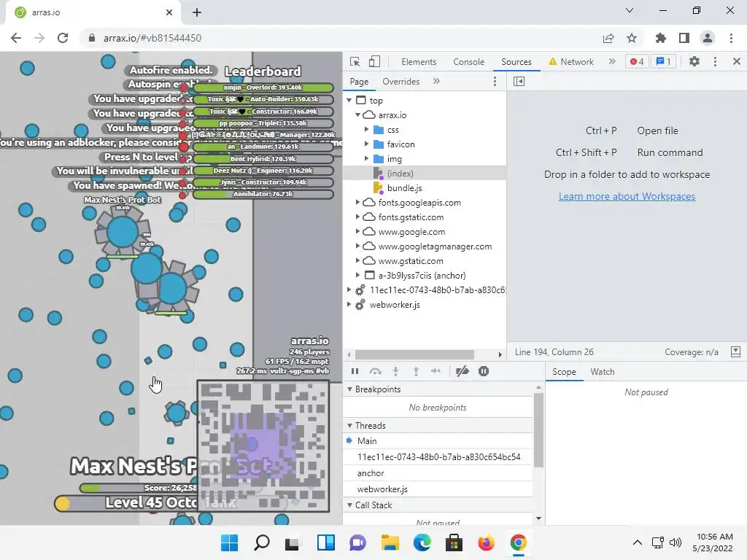Expand the favicon folder

(366, 144)
